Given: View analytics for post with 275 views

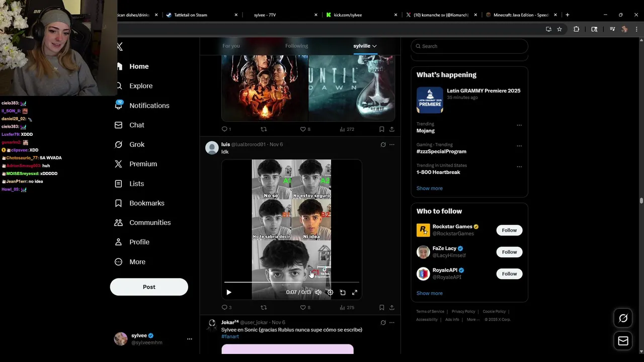Looking at the screenshot, I should coord(347,307).
